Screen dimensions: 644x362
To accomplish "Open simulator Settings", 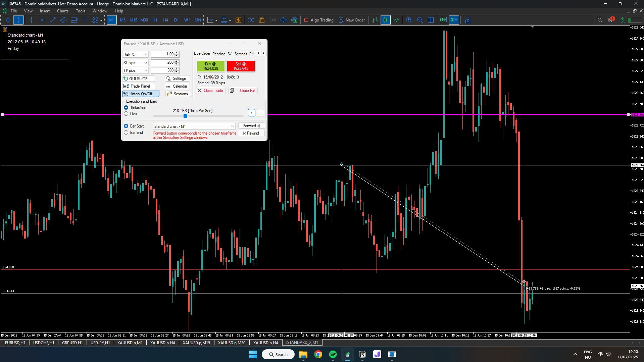I will [177, 79].
